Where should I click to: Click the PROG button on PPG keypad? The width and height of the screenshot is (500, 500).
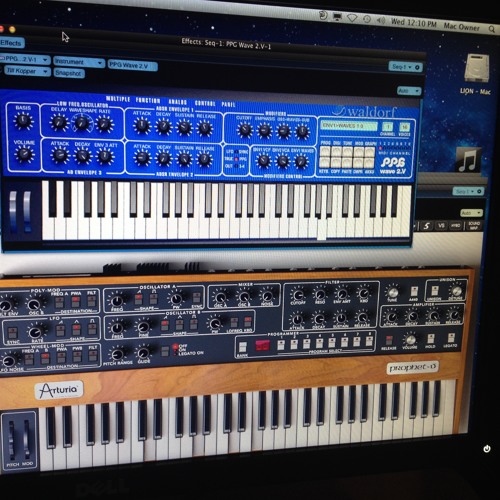[x=325, y=151]
